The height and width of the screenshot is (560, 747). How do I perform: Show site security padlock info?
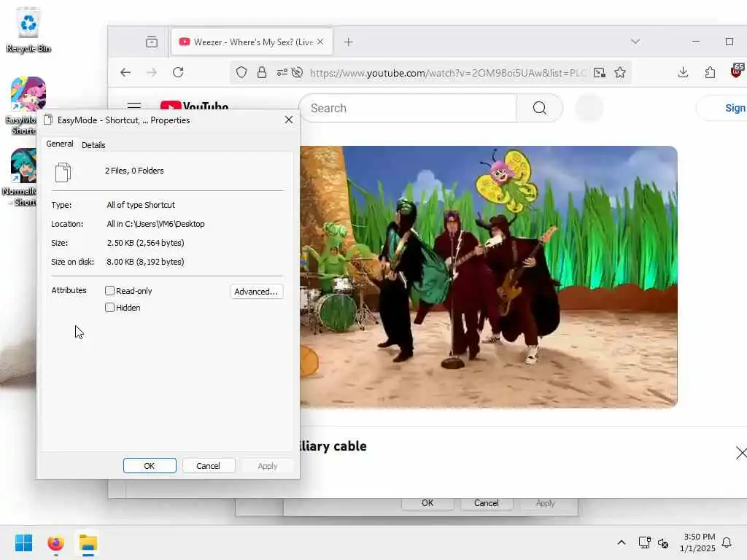pyautogui.click(x=262, y=72)
